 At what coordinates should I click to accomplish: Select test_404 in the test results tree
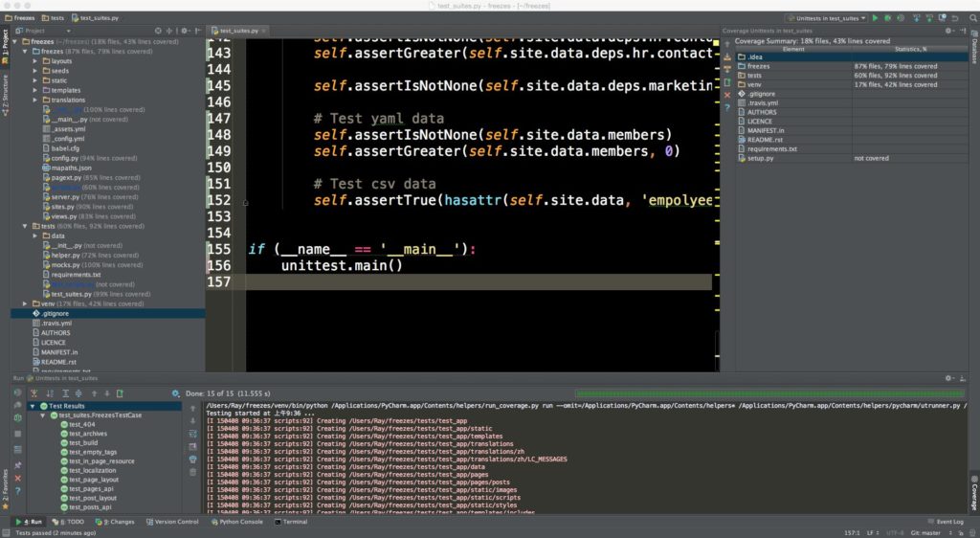click(x=82, y=424)
